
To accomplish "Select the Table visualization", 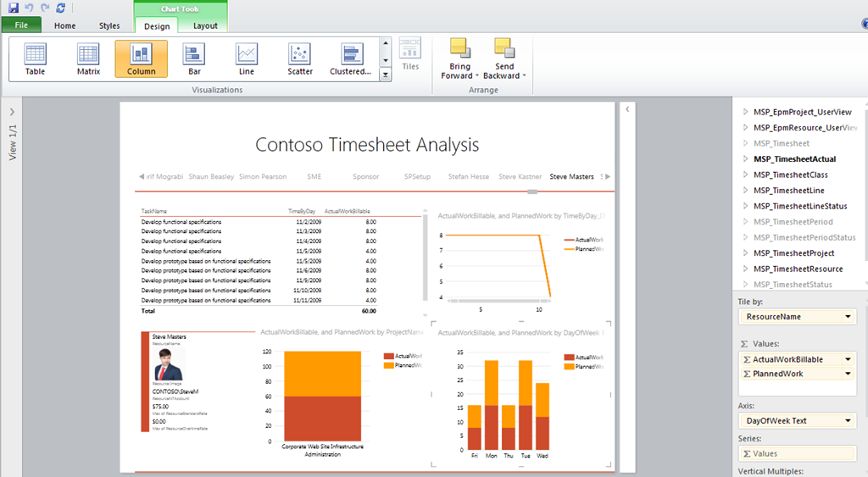I will pyautogui.click(x=35, y=58).
